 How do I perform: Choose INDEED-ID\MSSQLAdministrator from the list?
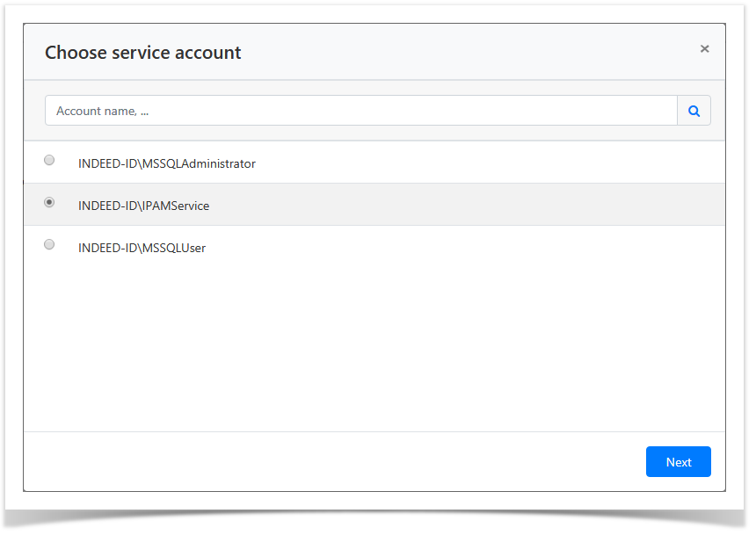pos(166,163)
